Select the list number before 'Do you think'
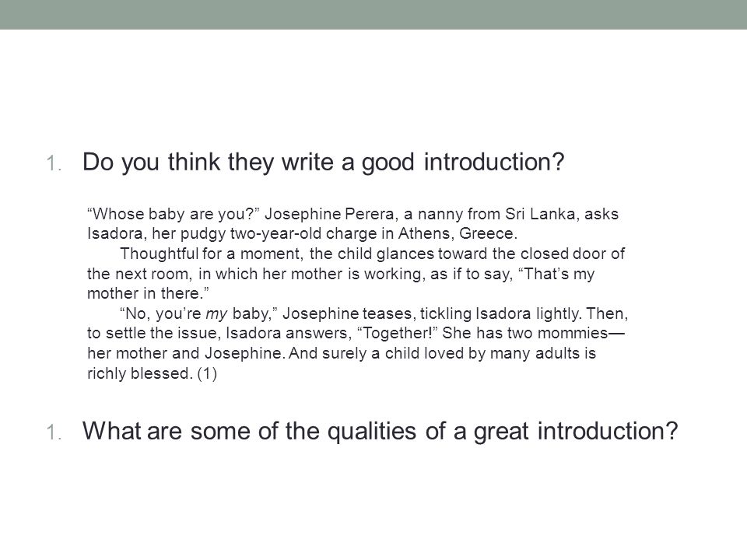The image size is (747, 560). pyautogui.click(x=54, y=163)
